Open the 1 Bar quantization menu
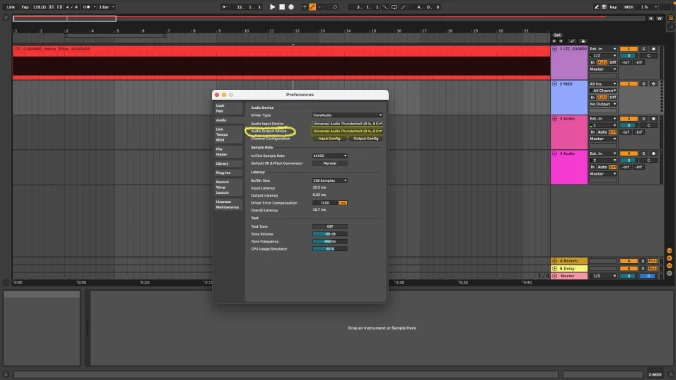This screenshot has width=676, height=380. tap(106, 7)
